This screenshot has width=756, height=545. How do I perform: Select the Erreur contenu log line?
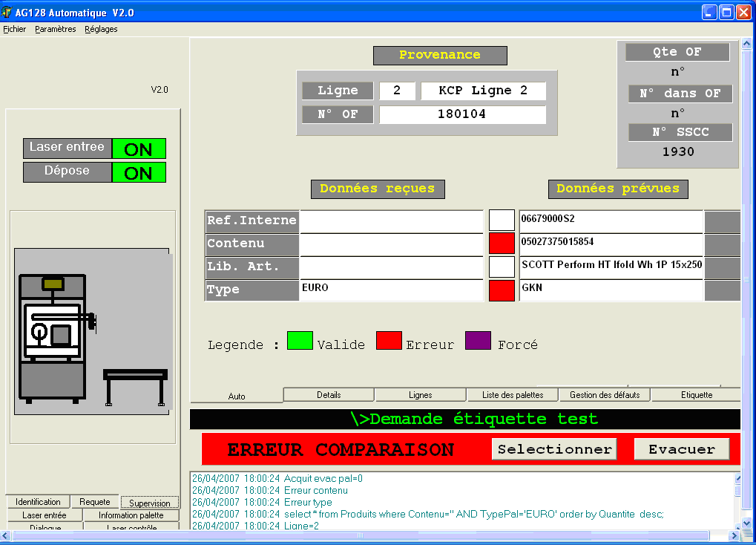[x=270, y=491]
